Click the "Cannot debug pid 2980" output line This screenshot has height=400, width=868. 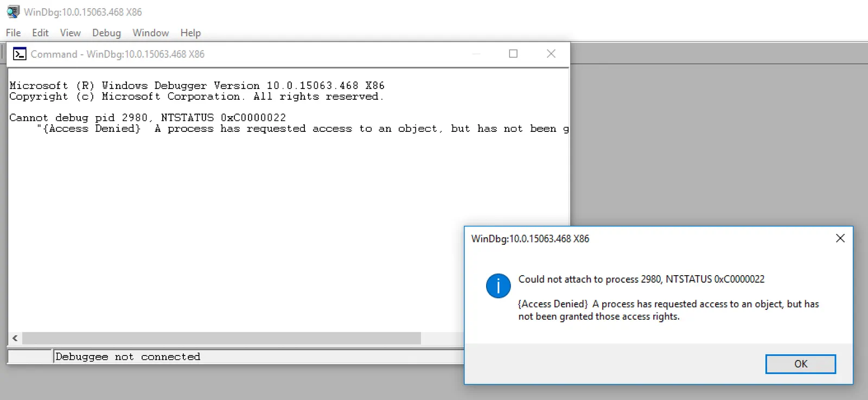point(148,117)
